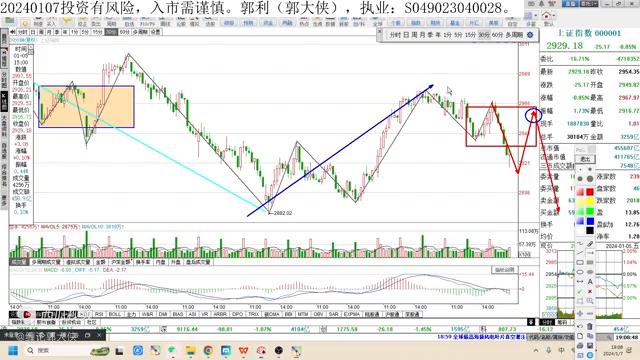This screenshot has height=360, width=640.
Task: Expand the system tray hidden icons chevron
Action: pyautogui.click(x=536, y=351)
